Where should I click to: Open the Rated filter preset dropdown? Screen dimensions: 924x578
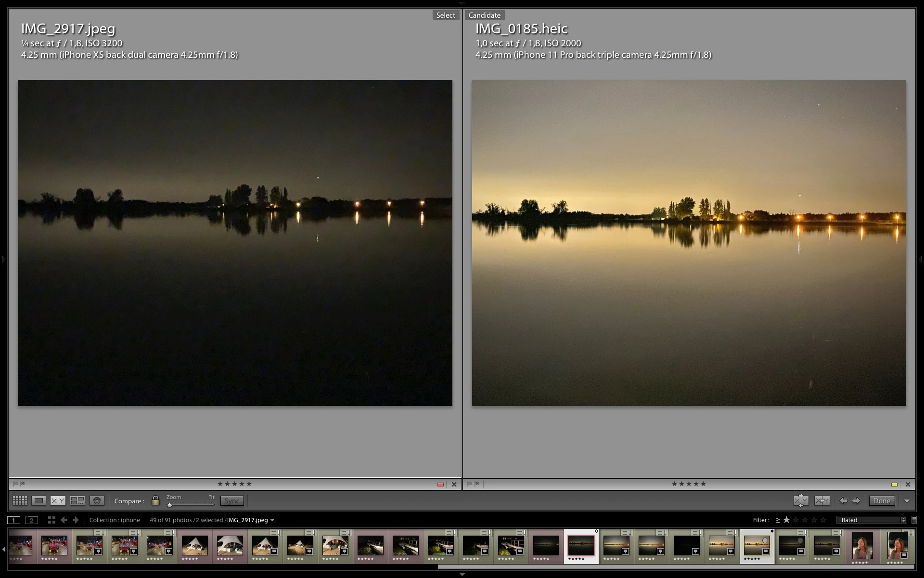872,520
